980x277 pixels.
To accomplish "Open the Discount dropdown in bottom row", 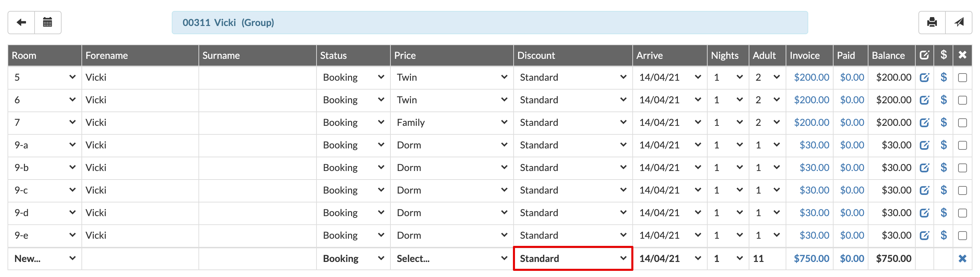I will [572, 259].
